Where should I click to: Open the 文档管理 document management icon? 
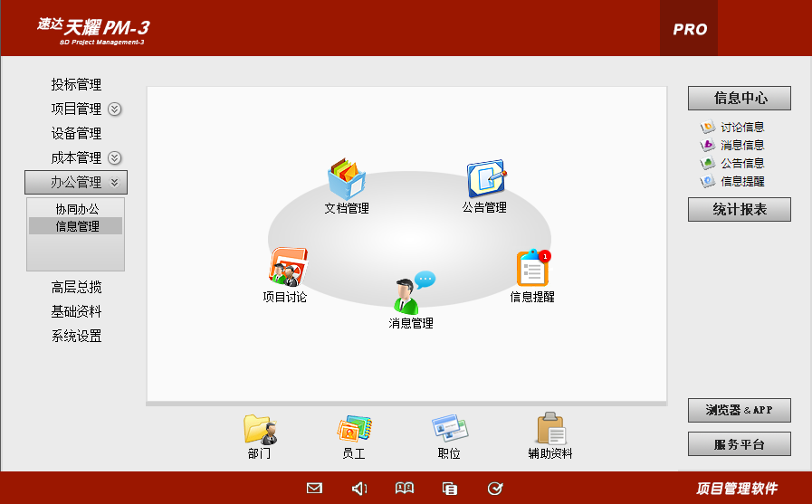[x=346, y=180]
